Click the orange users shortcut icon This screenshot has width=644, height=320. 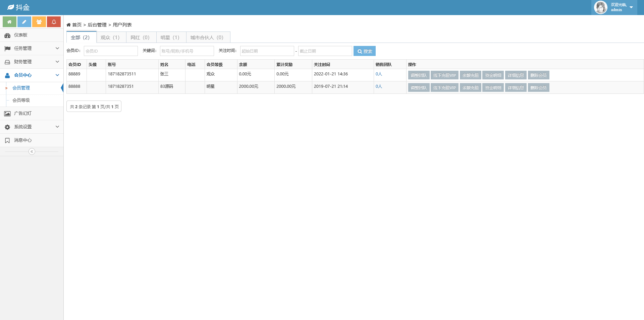tap(39, 22)
